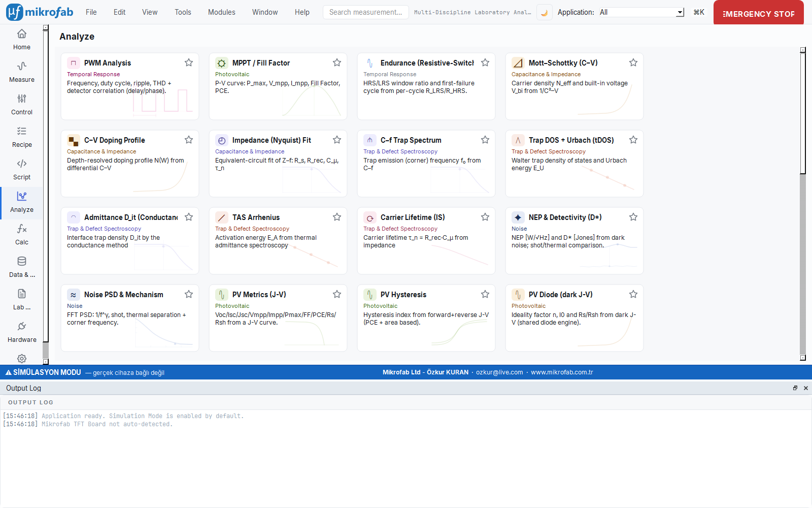Click the Noise PSD & Mechanism icon
The width and height of the screenshot is (812, 508).
coord(74,295)
